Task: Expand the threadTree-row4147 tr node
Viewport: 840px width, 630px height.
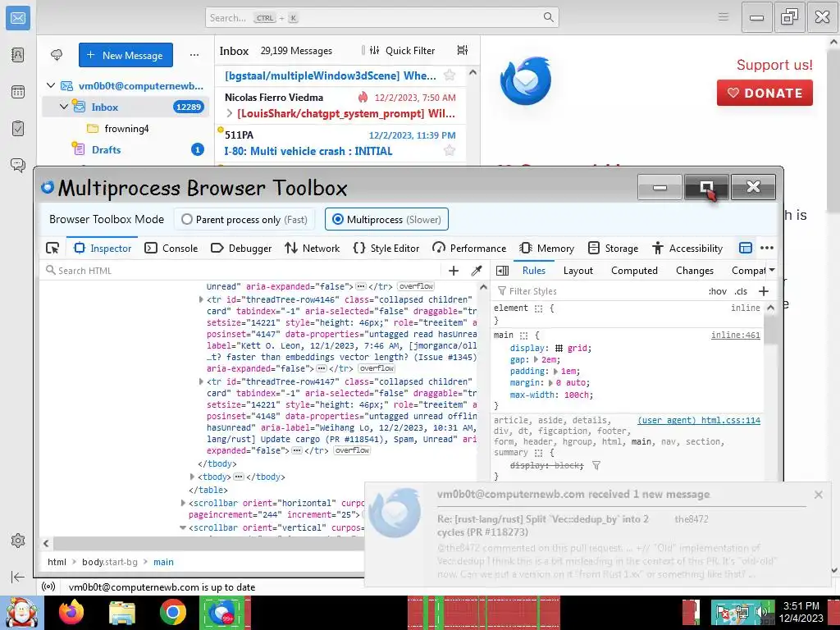Action: pos(201,381)
